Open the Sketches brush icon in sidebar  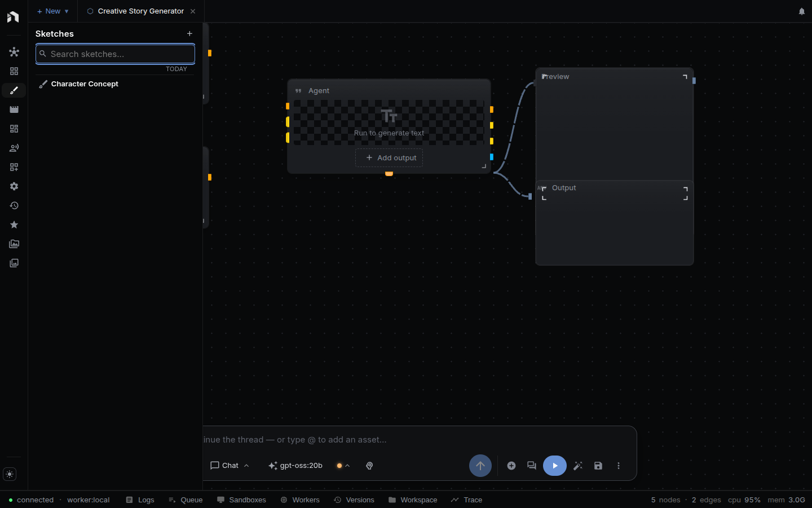point(14,90)
